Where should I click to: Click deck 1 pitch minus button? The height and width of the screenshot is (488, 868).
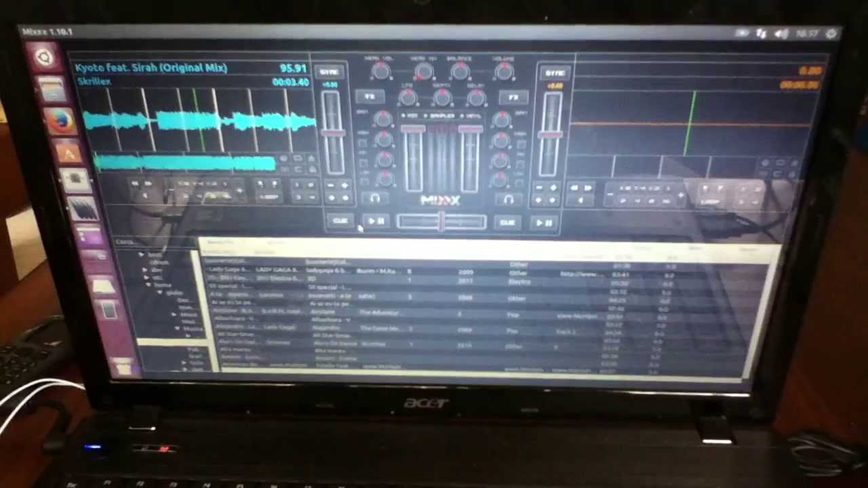[x=332, y=185]
